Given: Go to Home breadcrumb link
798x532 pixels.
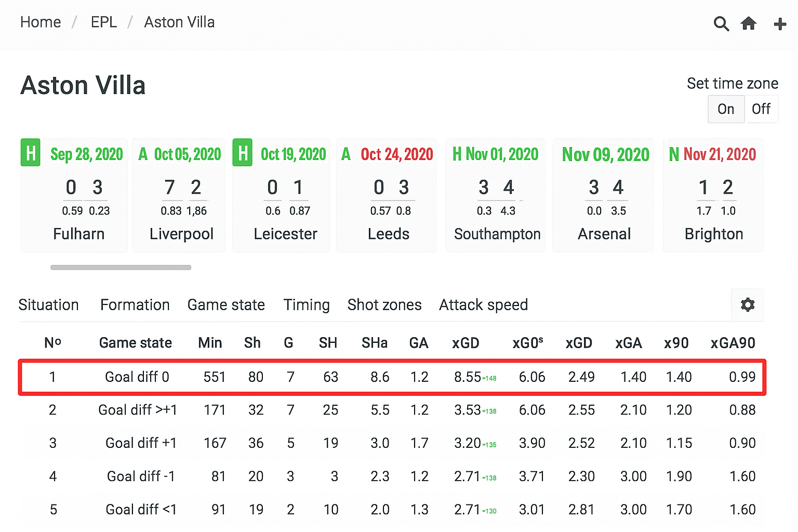Looking at the screenshot, I should 41,22.
